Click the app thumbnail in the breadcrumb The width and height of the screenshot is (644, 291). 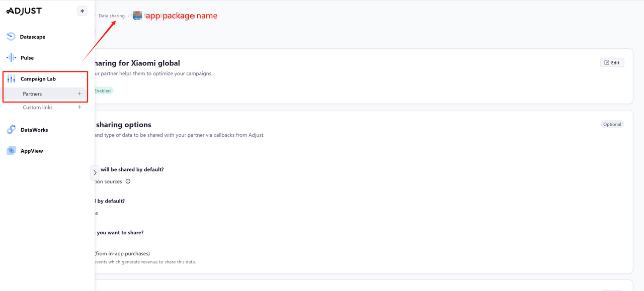point(137,16)
